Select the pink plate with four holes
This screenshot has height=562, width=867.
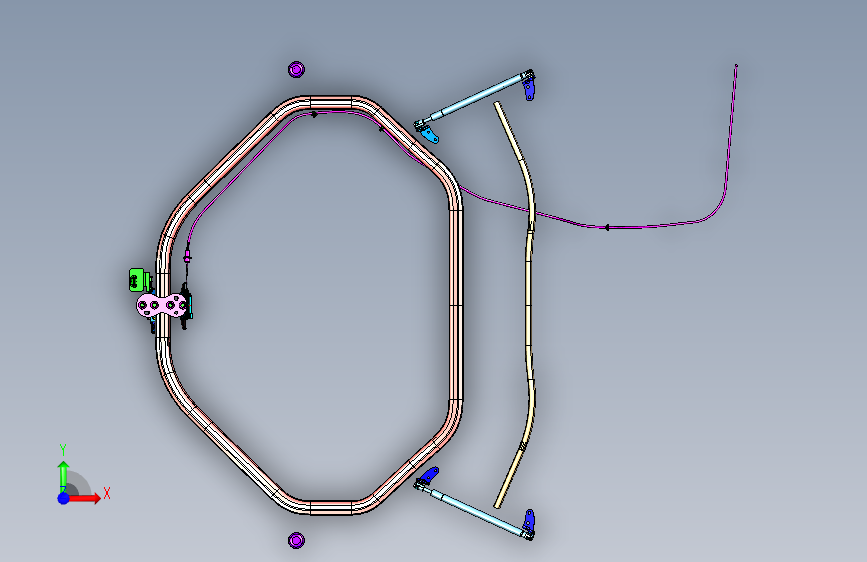pos(161,305)
